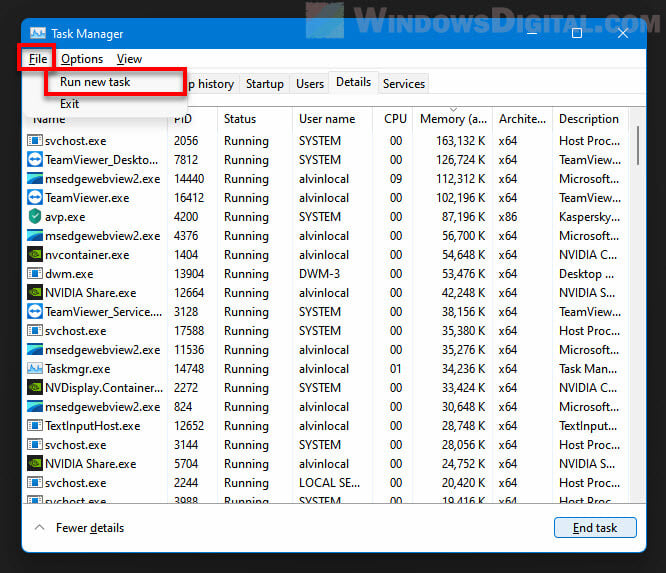Click CPU value 01 for Taskmgr.exe
Viewport: 666px width, 573px height.
395,368
